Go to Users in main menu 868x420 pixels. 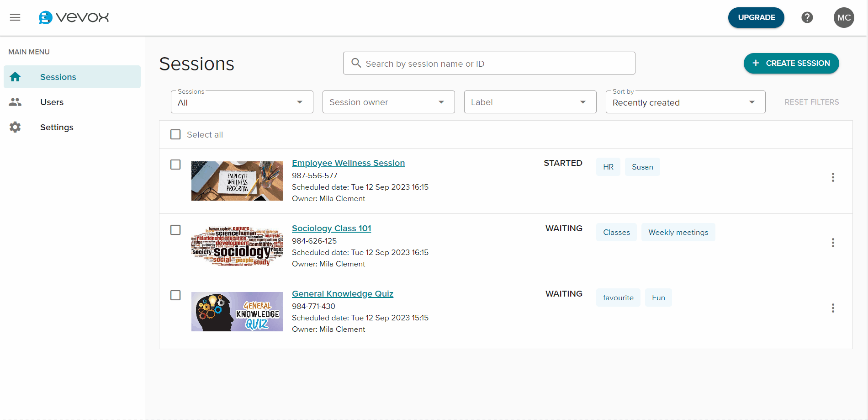[x=52, y=102]
